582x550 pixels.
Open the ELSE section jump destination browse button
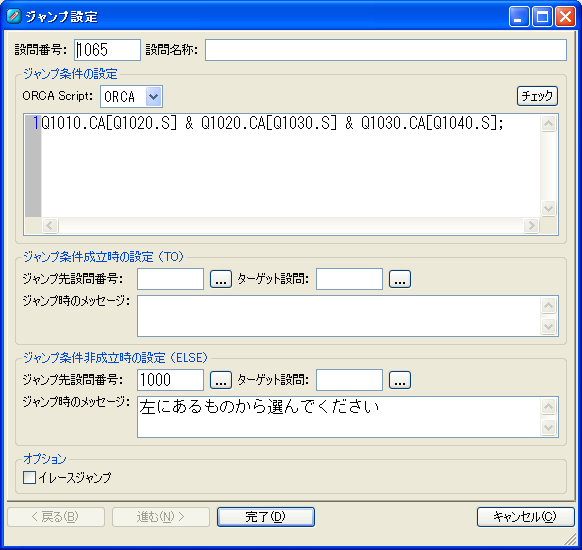point(221,380)
